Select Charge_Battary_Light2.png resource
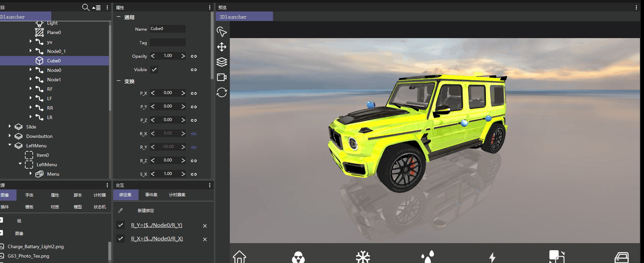Screen dimensions: 644x263 tap(36, 247)
